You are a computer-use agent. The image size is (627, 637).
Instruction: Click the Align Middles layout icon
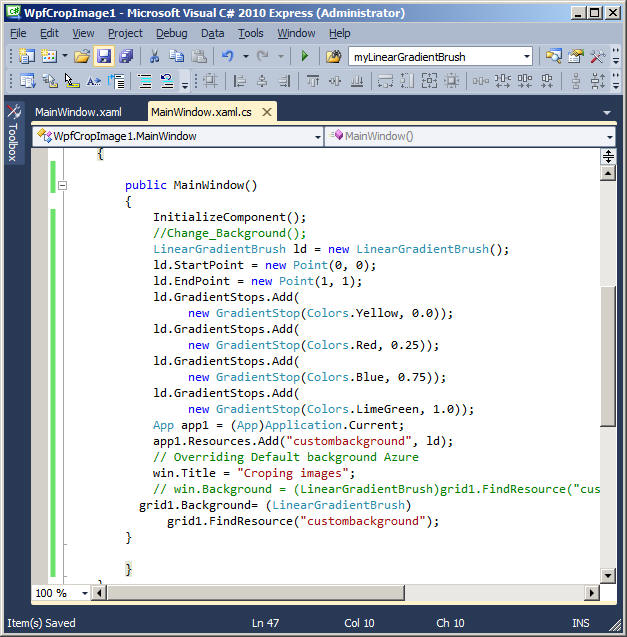(x=335, y=81)
